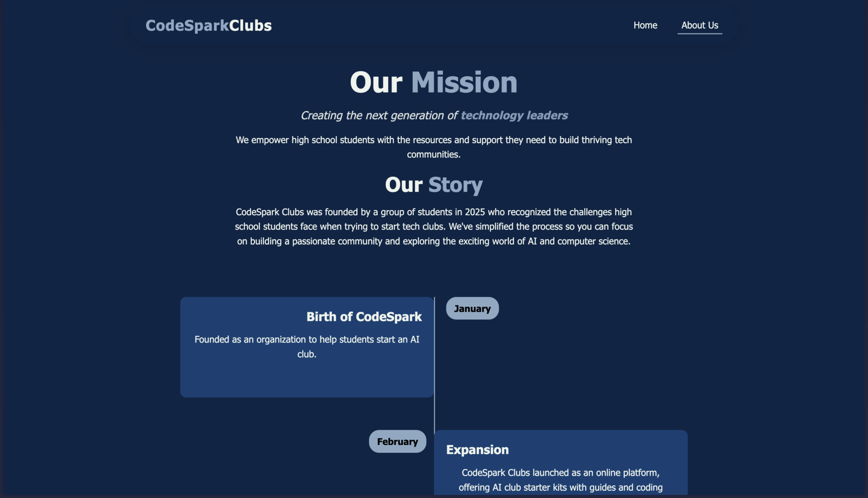
Task: Select the January timeline badge
Action: [x=472, y=309]
